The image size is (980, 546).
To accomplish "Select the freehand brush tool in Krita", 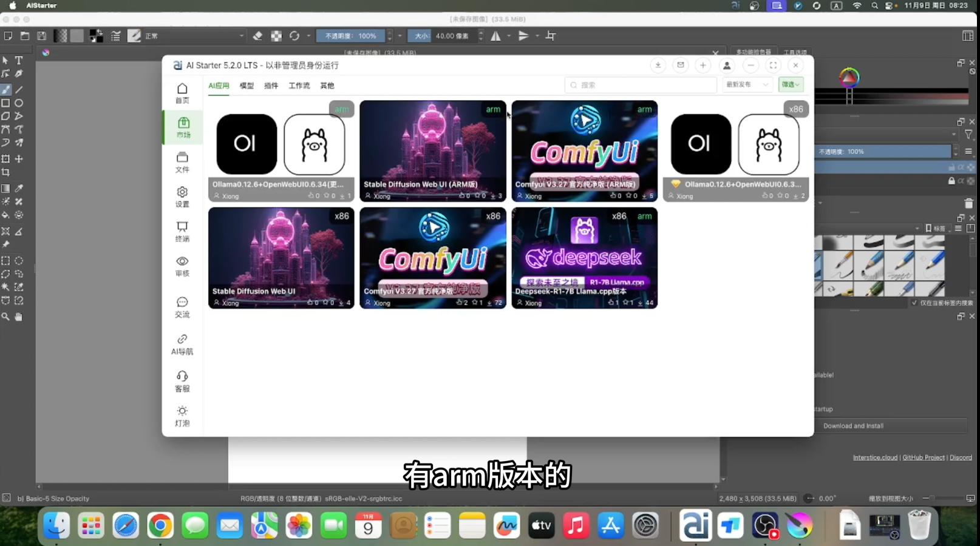I will (x=5, y=89).
